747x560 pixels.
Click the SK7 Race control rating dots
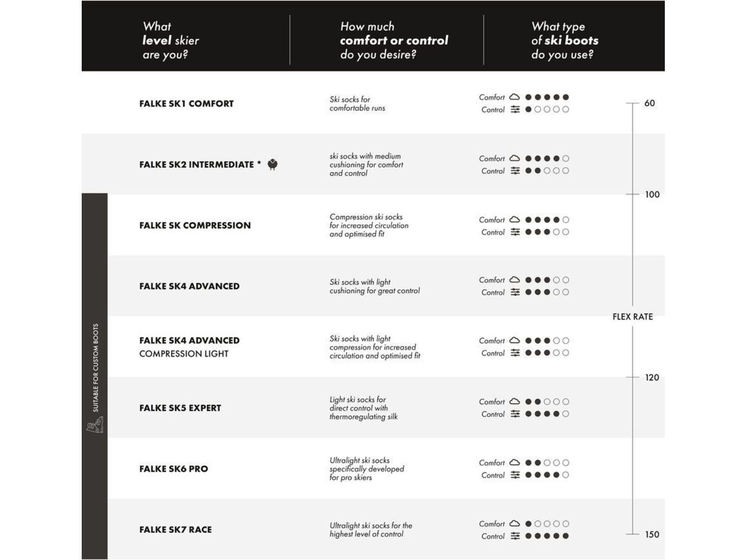(547, 536)
